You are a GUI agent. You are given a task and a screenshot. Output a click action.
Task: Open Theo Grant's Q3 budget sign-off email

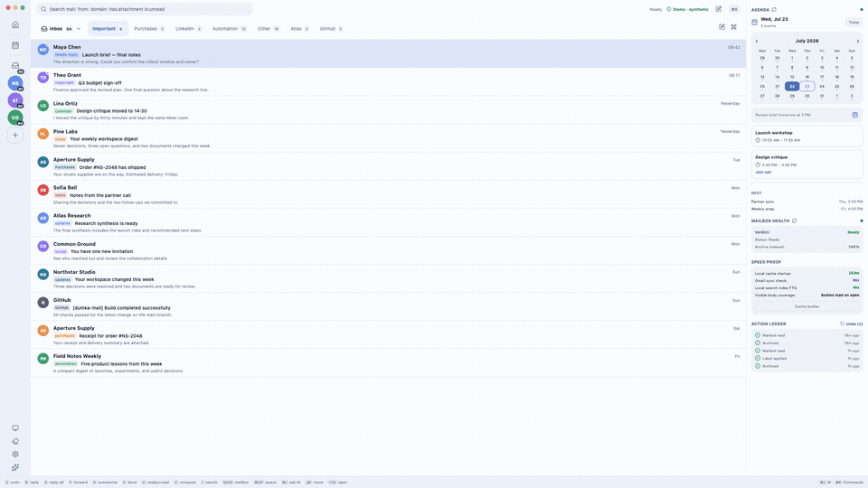388,82
